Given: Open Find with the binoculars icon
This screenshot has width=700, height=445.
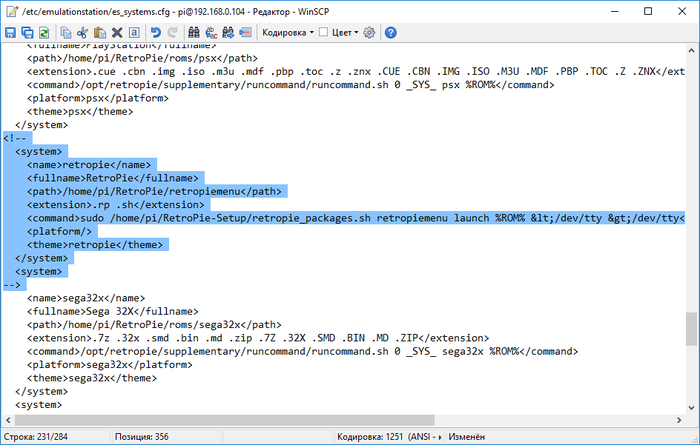Looking at the screenshot, I should pos(193,32).
